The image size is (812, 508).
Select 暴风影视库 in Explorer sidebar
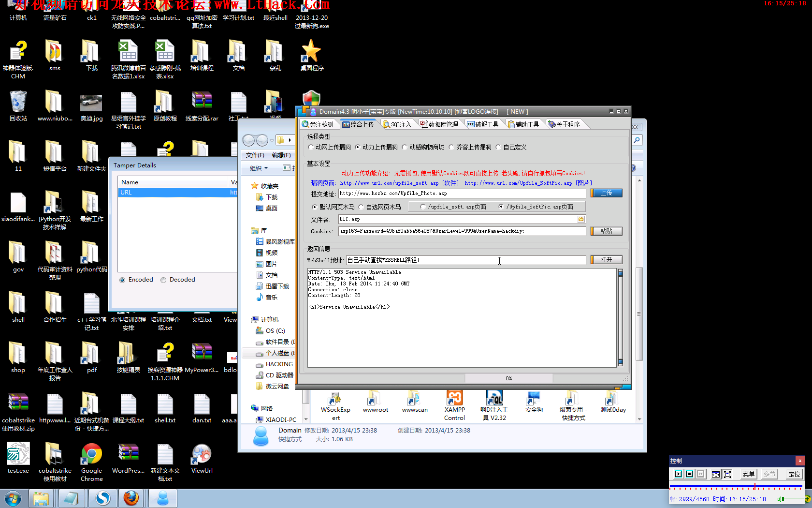coord(275,242)
